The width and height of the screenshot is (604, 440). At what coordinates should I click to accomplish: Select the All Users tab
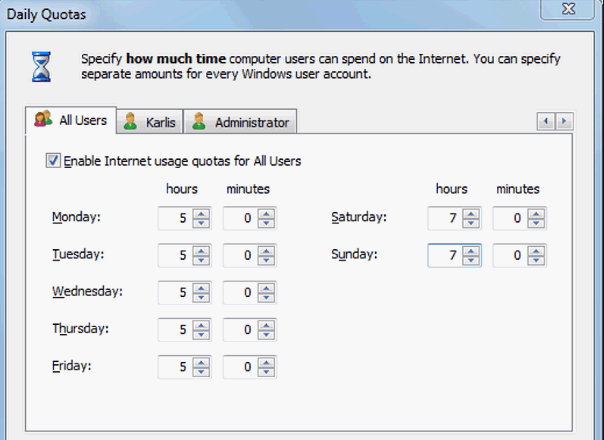(x=70, y=120)
